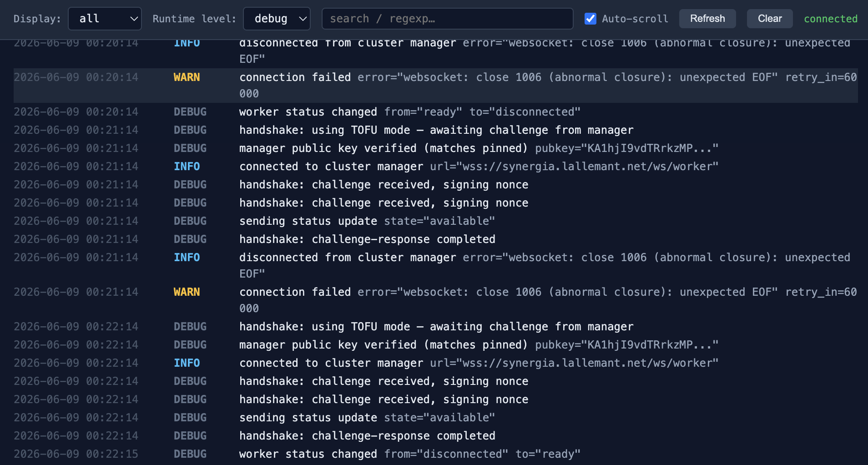Click the WARN level label at 00:21:14
Viewport: 868px width, 465px height.
pyautogui.click(x=187, y=292)
